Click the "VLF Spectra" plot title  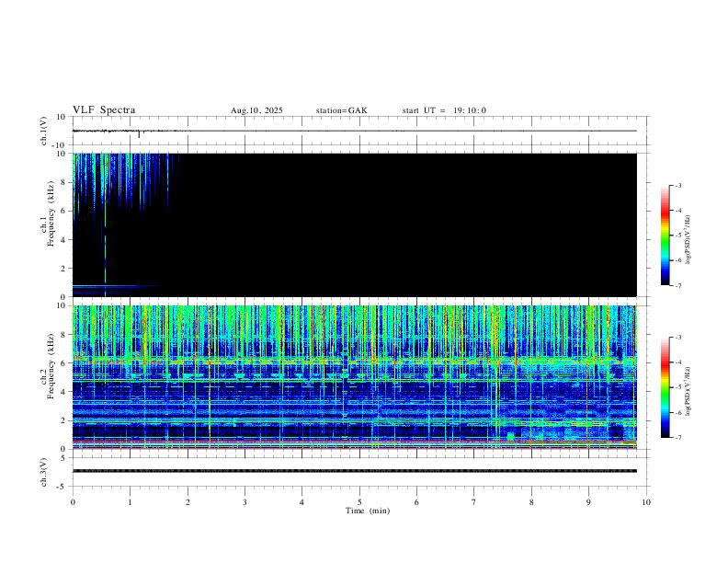tap(104, 110)
